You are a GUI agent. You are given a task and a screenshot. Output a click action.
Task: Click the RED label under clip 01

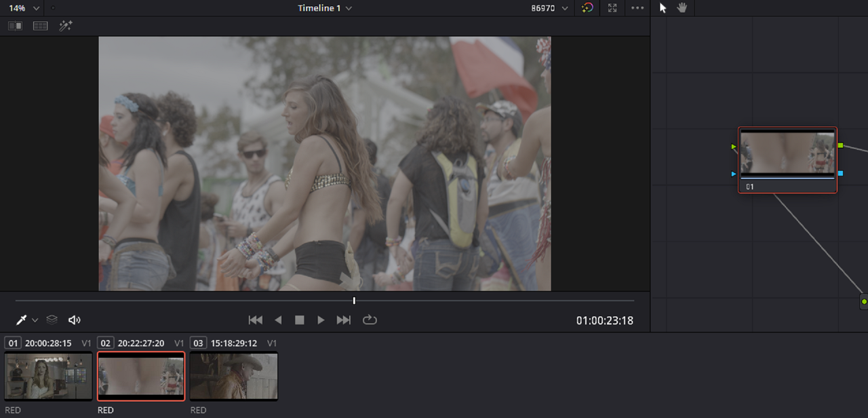click(x=12, y=410)
